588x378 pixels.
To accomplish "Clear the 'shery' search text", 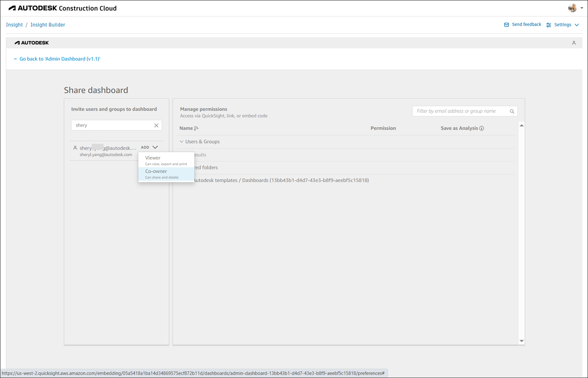I will [x=156, y=125].
